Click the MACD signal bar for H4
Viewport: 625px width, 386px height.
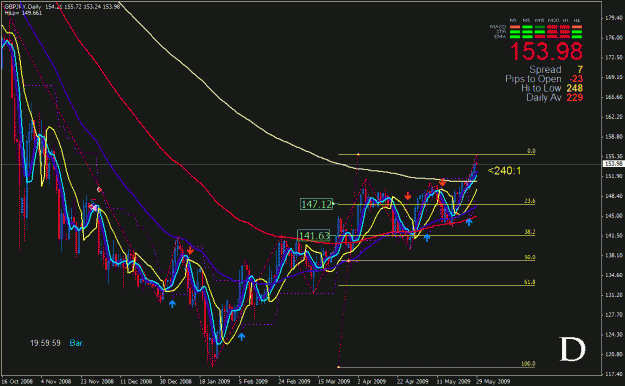tap(577, 27)
